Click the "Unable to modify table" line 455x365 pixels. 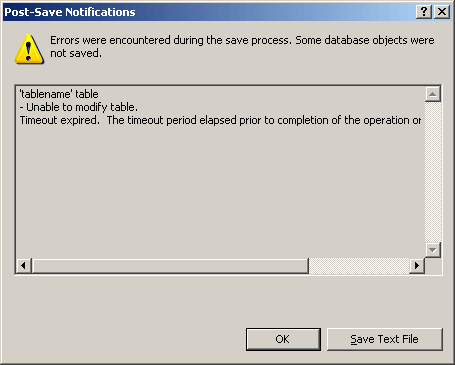(x=79, y=107)
